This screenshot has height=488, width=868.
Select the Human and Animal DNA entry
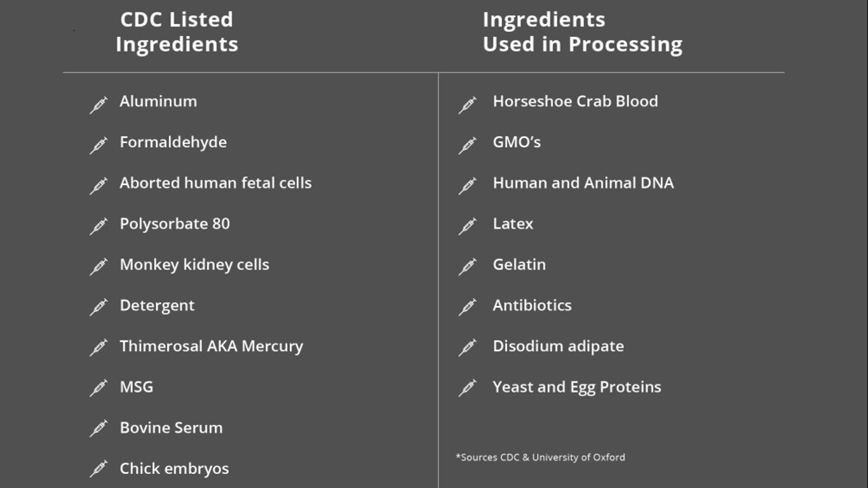pyautogui.click(x=583, y=183)
